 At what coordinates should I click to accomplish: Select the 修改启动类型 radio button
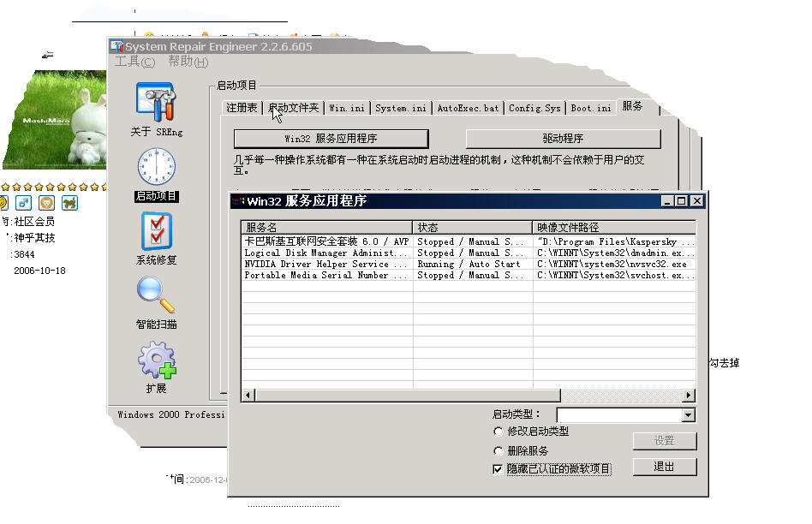tap(499, 432)
